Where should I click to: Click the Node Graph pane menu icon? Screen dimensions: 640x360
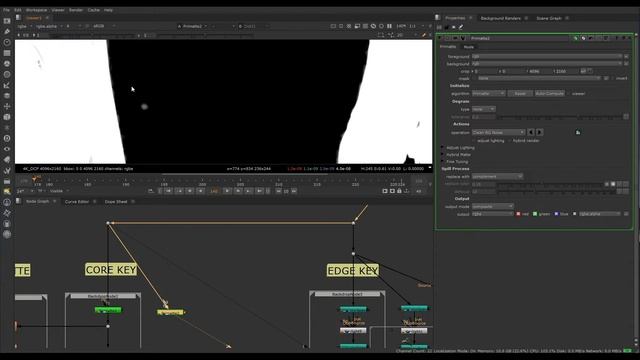pos(18,201)
